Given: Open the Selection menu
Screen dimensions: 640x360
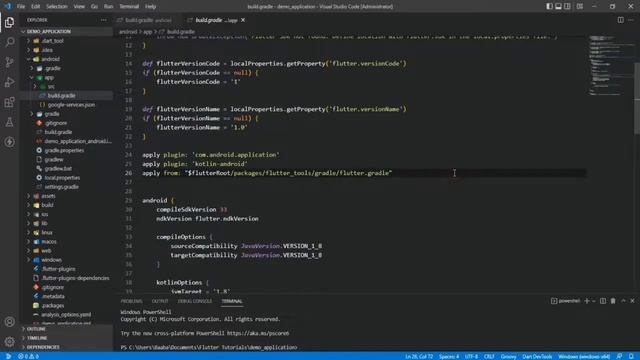Looking at the screenshot, I should tap(57, 7).
